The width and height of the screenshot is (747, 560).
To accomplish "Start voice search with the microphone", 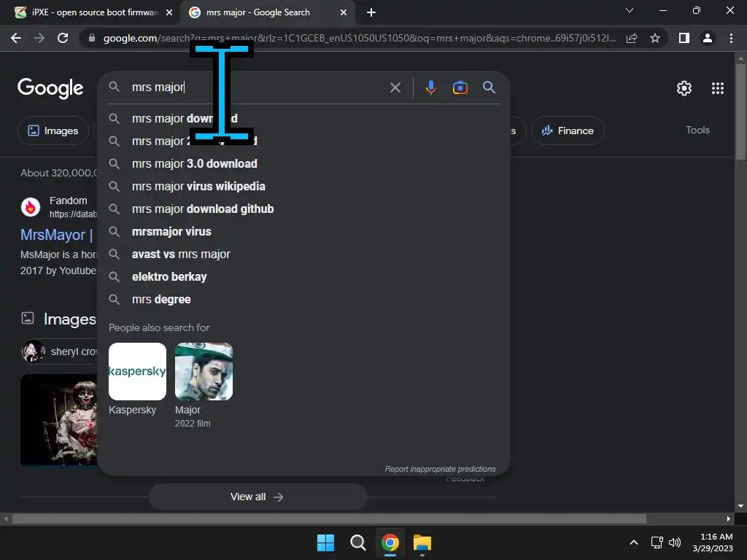I will click(430, 87).
